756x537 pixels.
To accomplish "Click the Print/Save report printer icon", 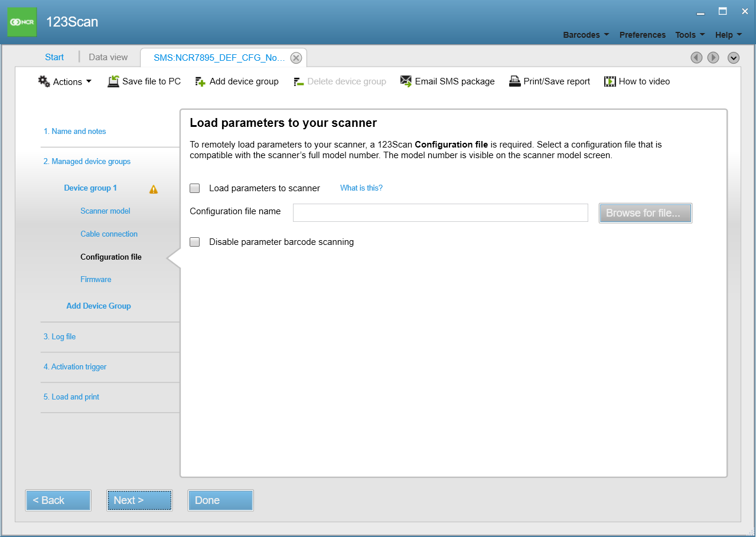I will tap(515, 81).
